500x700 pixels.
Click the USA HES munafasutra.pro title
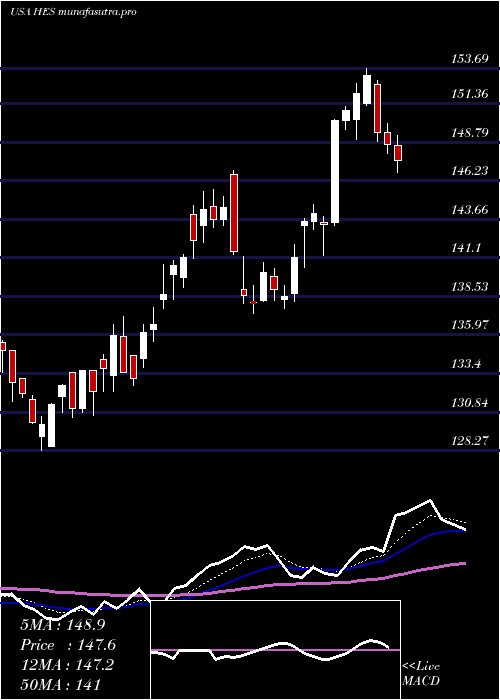(73, 12)
